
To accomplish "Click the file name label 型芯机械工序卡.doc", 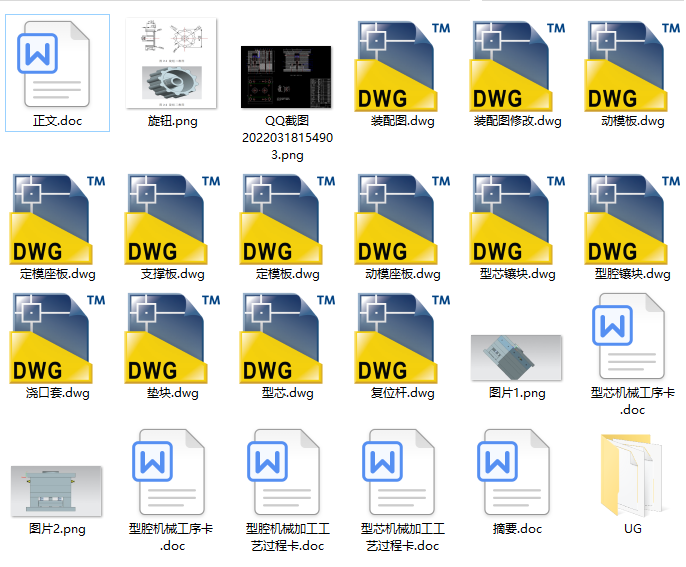I will tap(633, 401).
